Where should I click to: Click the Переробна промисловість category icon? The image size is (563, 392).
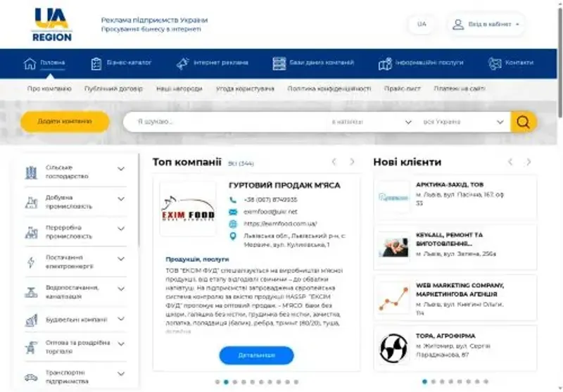click(31, 232)
